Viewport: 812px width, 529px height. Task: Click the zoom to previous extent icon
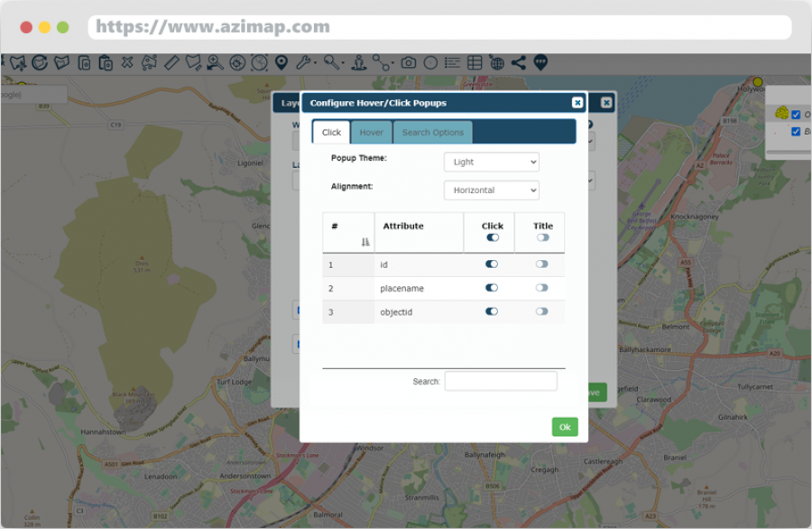[215, 63]
